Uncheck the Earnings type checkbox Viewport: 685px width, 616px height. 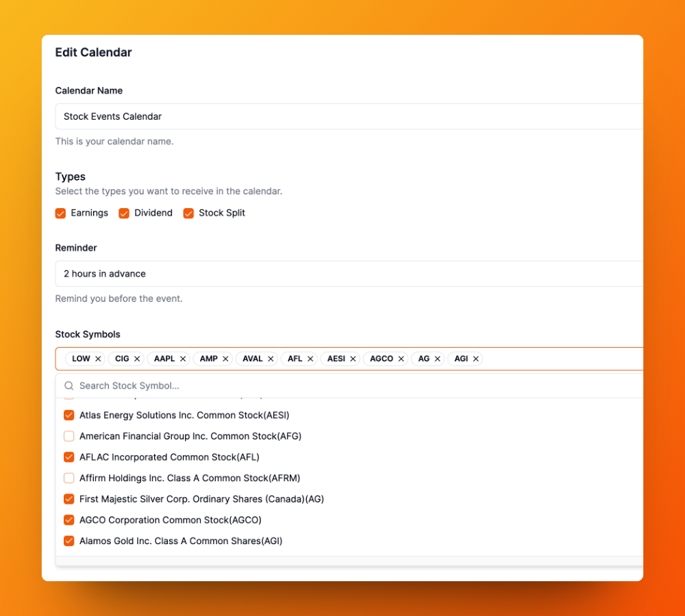tap(60, 213)
